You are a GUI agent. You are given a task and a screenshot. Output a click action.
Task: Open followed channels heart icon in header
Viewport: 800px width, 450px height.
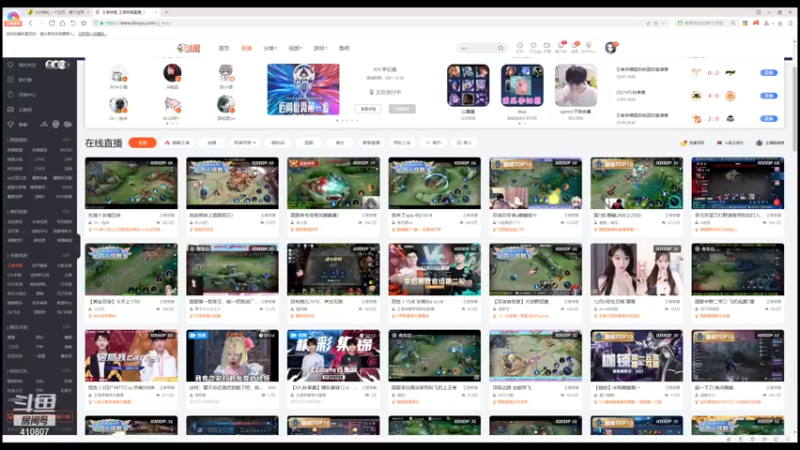tap(534, 46)
